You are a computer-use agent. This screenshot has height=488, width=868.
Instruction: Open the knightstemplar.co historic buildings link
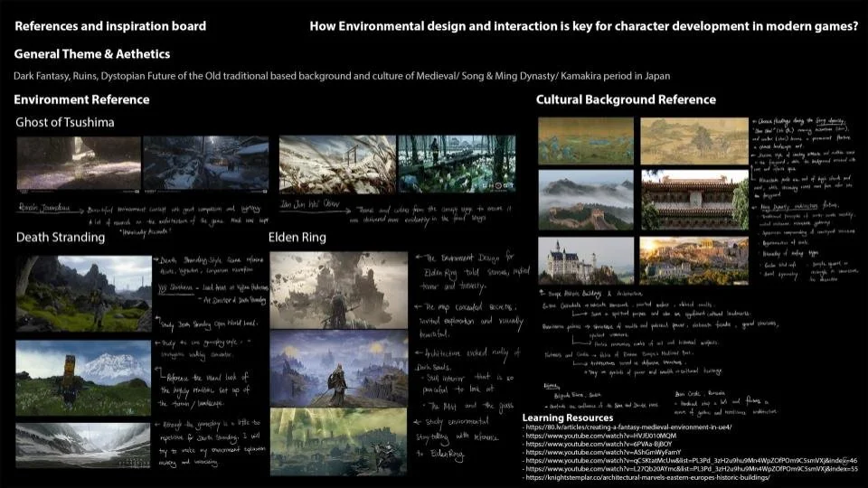[x=647, y=477]
